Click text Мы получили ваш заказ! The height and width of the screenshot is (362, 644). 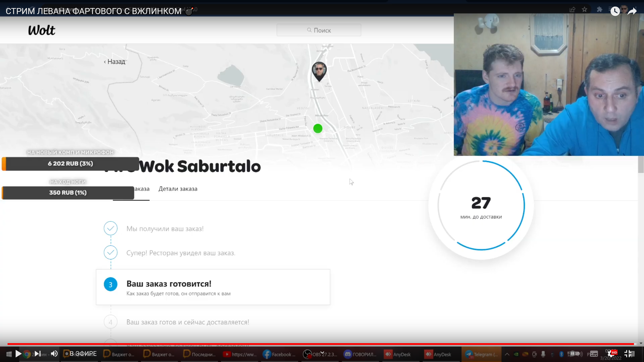click(165, 229)
